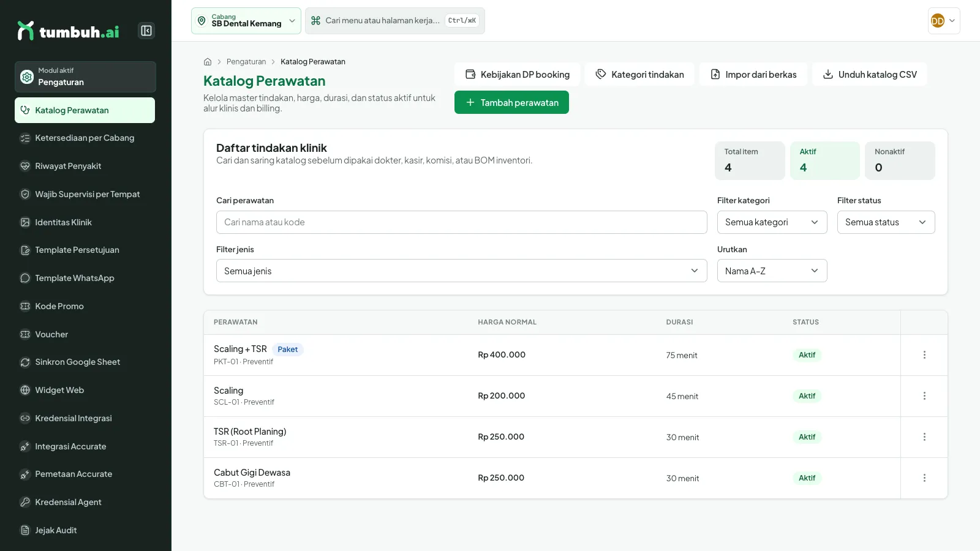This screenshot has width=980, height=551.
Task: Click the home icon in the breadcrumb
Action: 208,62
